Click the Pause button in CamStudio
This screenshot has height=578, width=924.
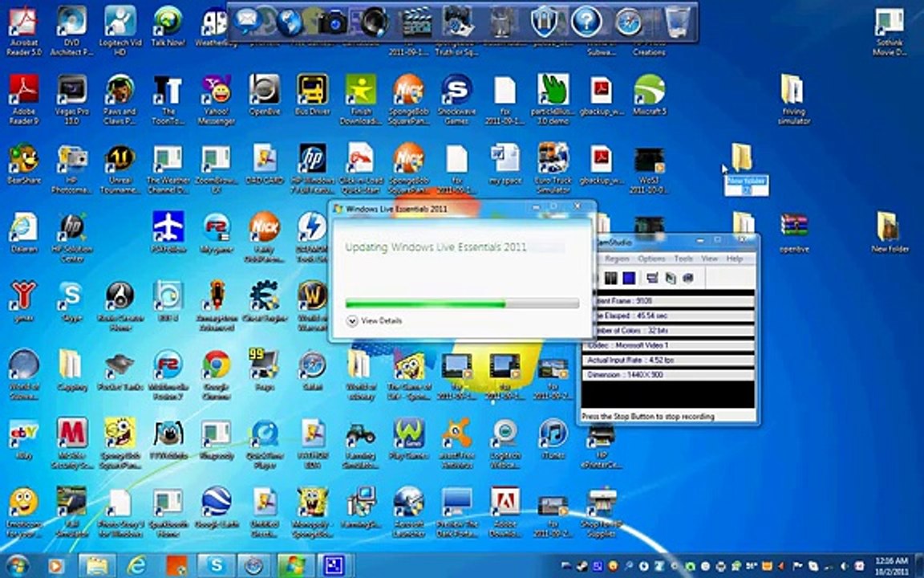610,278
